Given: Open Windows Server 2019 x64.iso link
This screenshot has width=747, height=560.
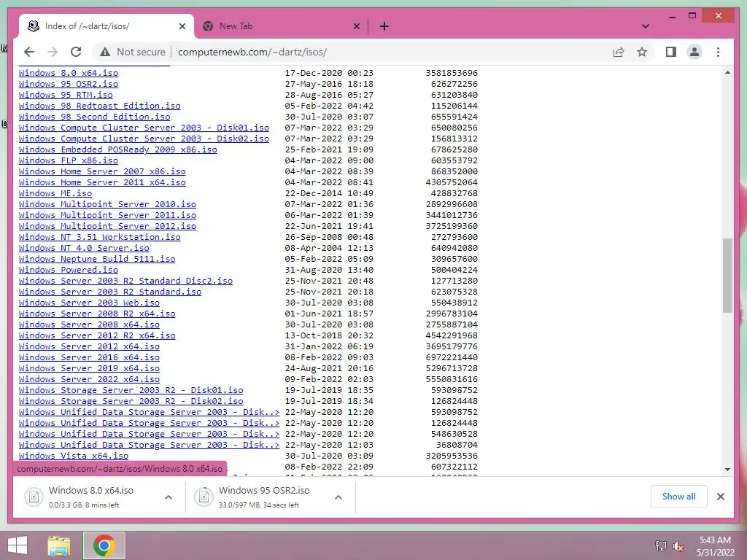Looking at the screenshot, I should point(89,368).
